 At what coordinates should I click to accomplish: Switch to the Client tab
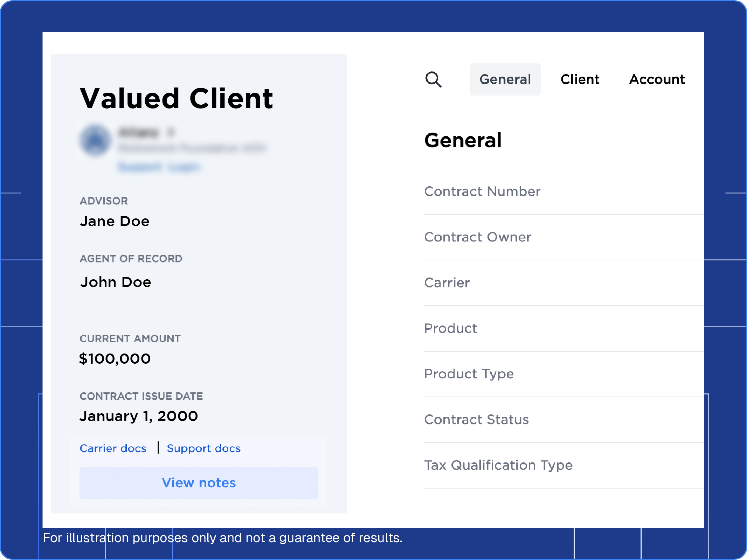(x=580, y=79)
